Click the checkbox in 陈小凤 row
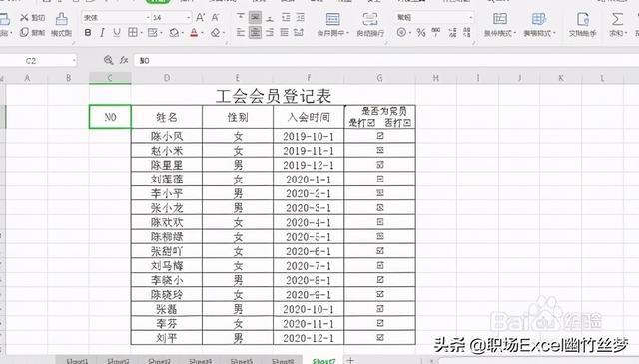The image size is (639, 364). (x=380, y=136)
